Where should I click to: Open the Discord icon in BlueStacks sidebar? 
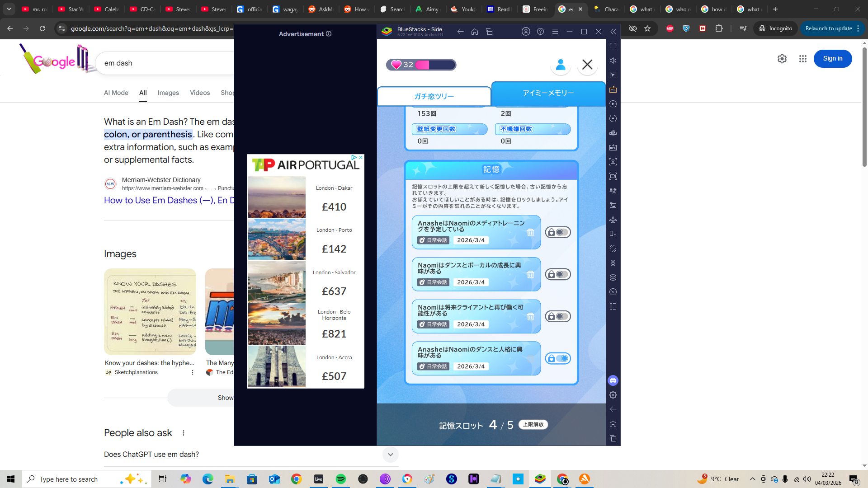click(613, 380)
